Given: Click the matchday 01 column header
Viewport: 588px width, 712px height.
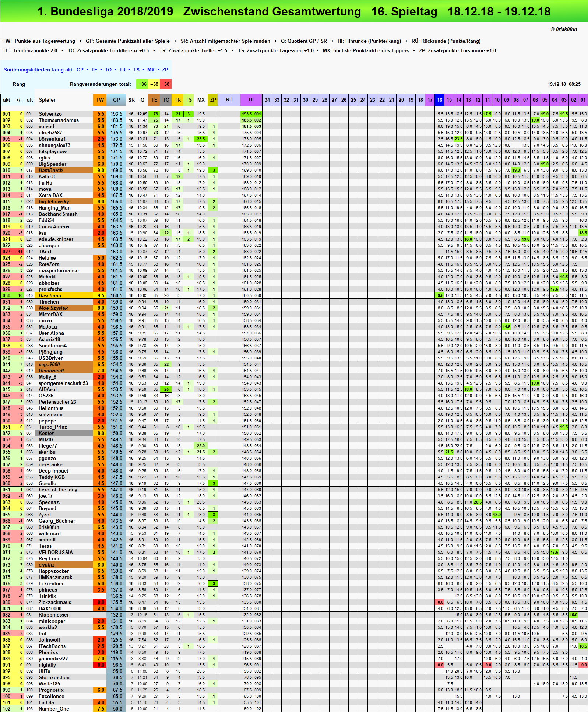Looking at the screenshot, I should pos(583,100).
